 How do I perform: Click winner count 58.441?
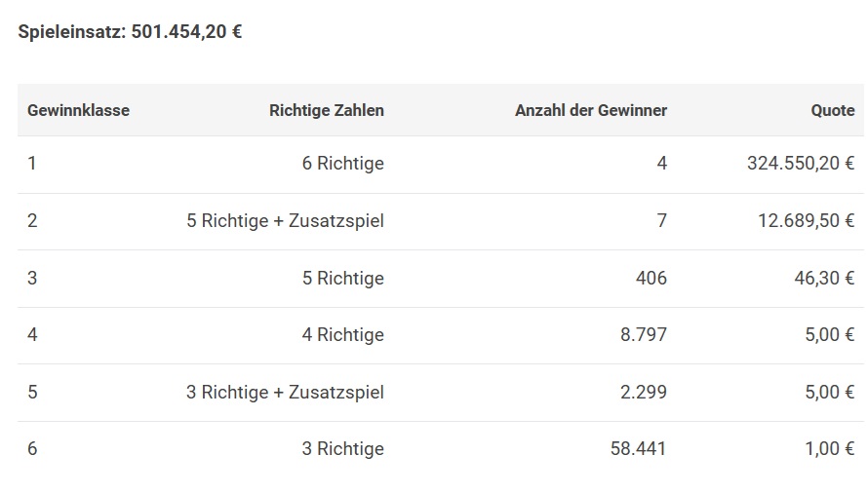coord(639,449)
